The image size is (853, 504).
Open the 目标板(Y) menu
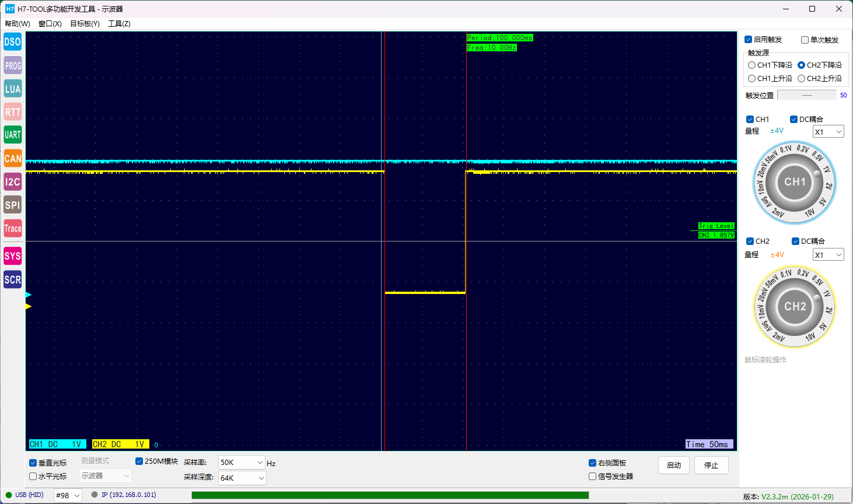85,24
